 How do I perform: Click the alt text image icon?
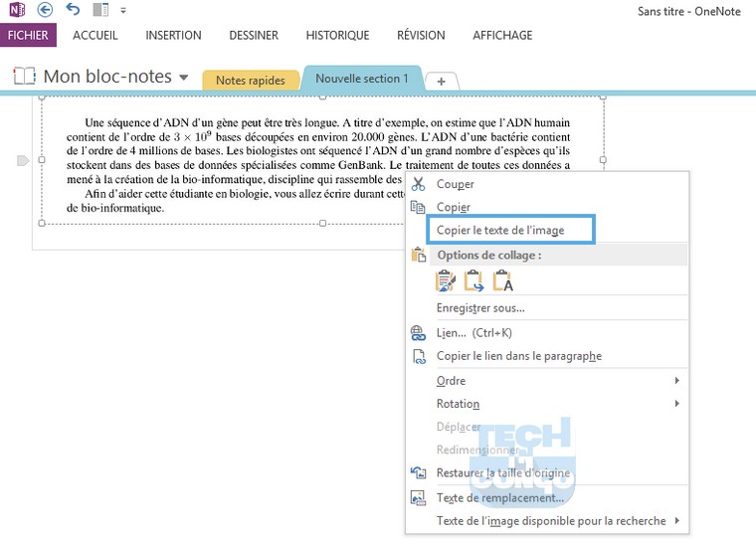(x=418, y=497)
